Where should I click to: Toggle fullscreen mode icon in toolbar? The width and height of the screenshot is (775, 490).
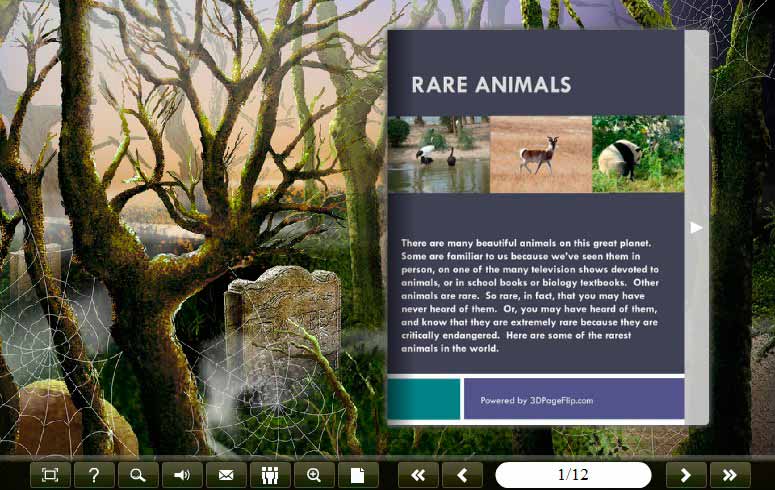pos(50,475)
